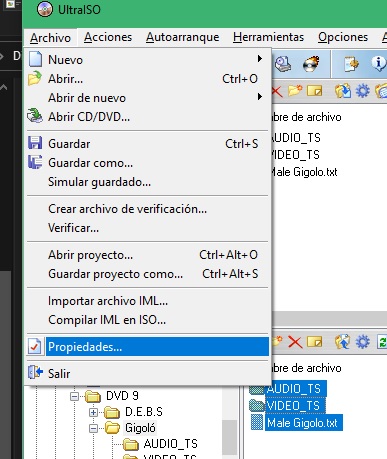The height and width of the screenshot is (459, 387).
Task: Select Importar archivo IML... entry
Action: click(147, 301)
